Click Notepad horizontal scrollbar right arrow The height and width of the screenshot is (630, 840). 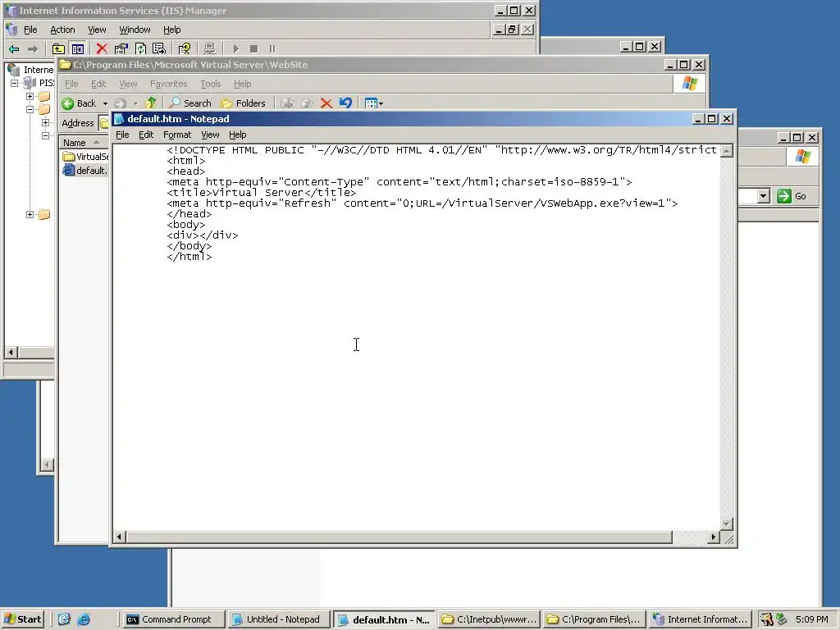tap(713, 536)
